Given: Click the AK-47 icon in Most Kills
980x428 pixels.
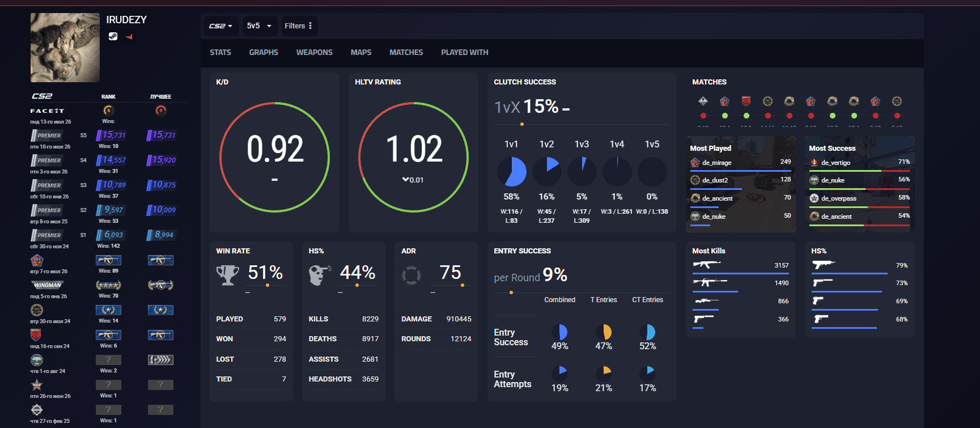Looking at the screenshot, I should point(706,264).
